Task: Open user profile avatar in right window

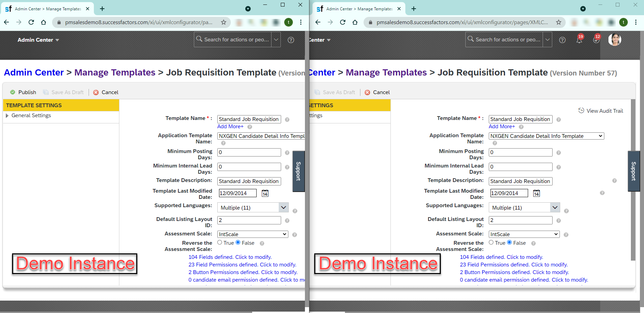Action: click(615, 40)
